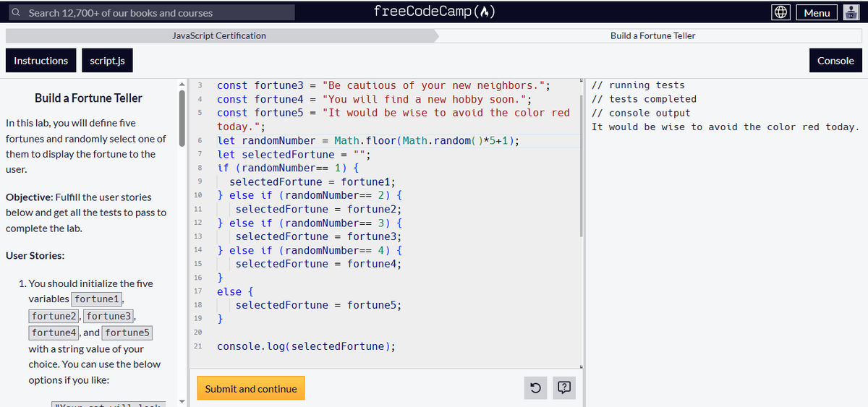The image size is (868, 407).
Task: Open the language globe icon
Action: 780,12
